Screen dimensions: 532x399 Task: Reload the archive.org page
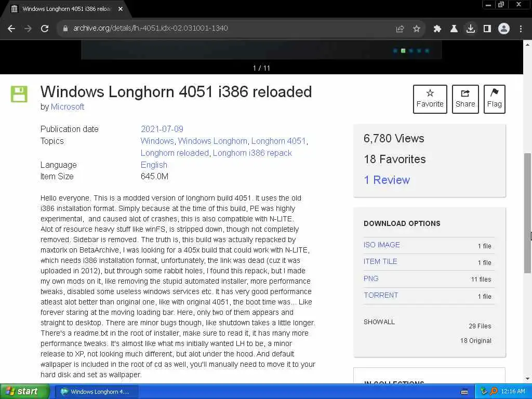pyautogui.click(x=45, y=29)
